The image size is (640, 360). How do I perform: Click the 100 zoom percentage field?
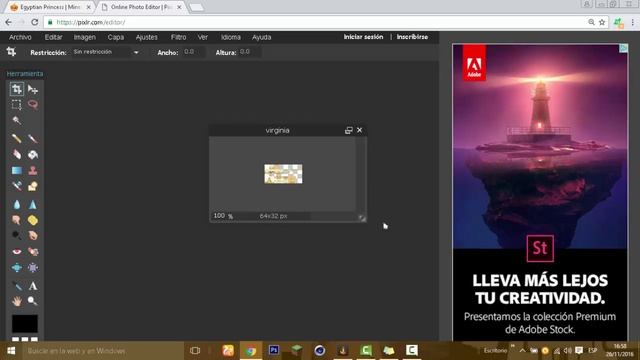pos(220,216)
